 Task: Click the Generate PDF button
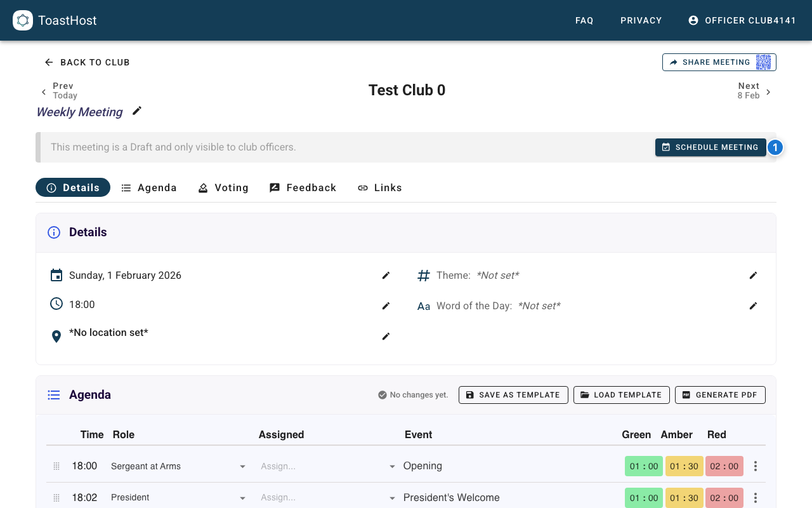click(x=720, y=394)
